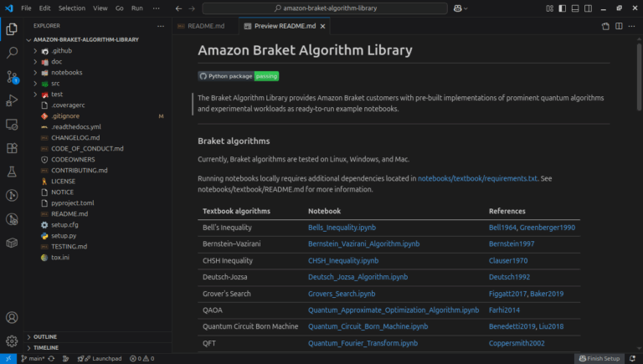643x364 pixels.
Task: Open the Accounts menu icon
Action: tap(12, 317)
